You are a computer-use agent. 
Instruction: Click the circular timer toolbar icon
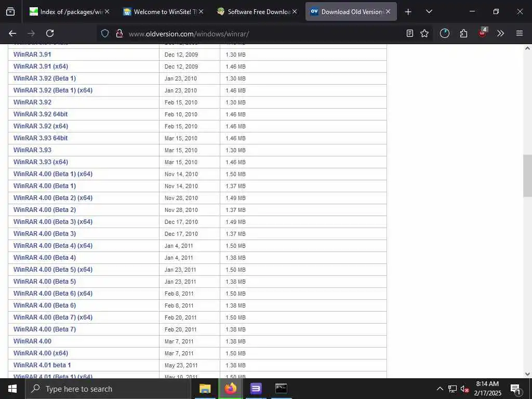pyautogui.click(x=445, y=33)
